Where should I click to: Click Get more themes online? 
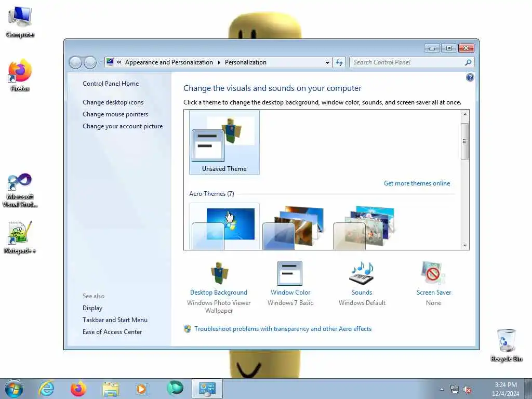[417, 183]
